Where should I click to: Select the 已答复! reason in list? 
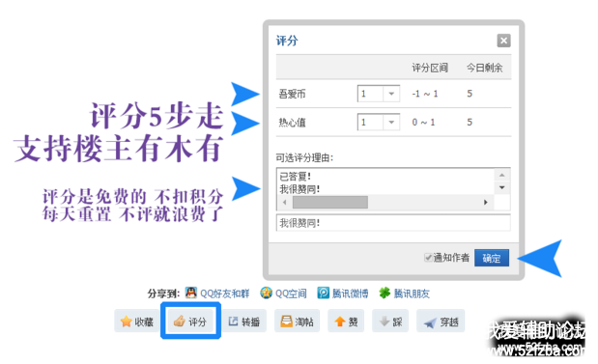click(296, 177)
